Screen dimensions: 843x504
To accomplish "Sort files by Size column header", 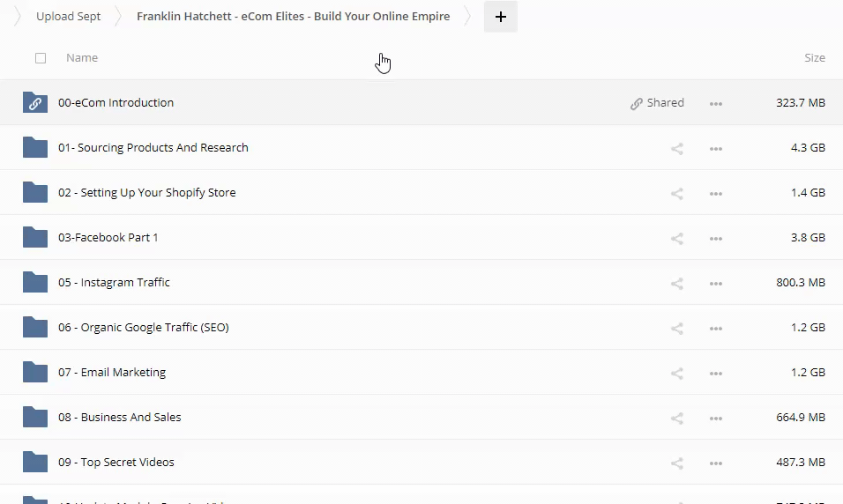I will pyautogui.click(x=814, y=58).
